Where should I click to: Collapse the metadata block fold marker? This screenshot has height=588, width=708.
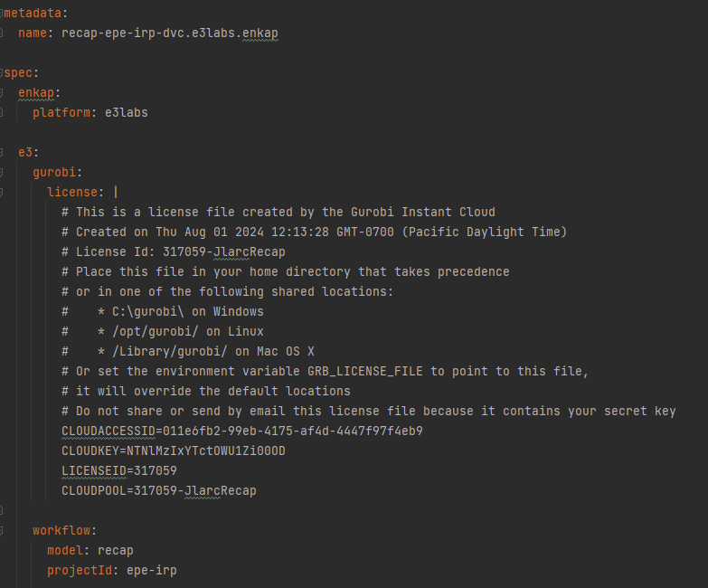(1, 13)
